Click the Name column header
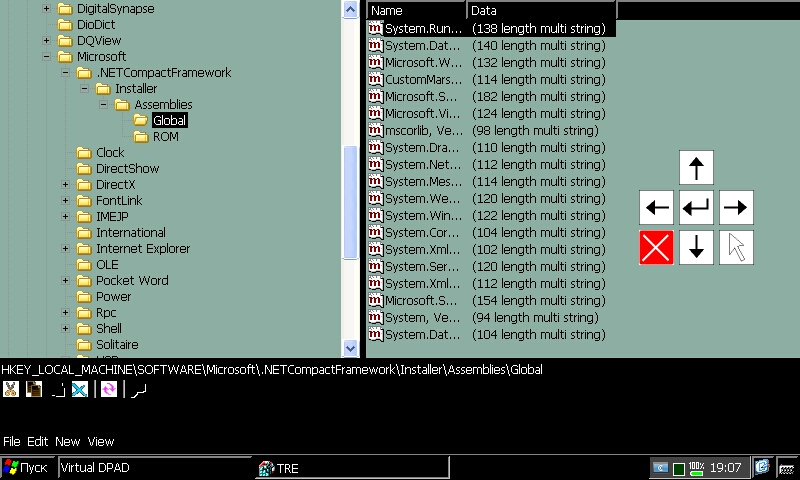Viewport: 800px width, 480px height. click(416, 10)
